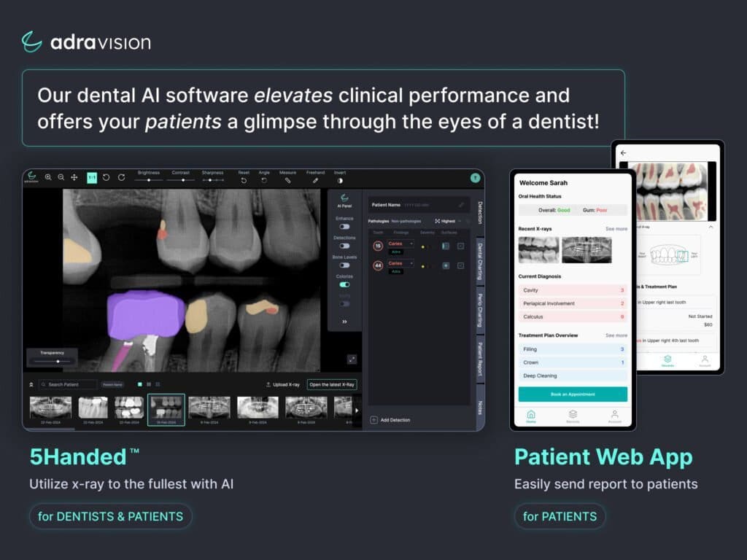Select the Angle tool
Screen dimensions: 747x560
[x=264, y=181]
